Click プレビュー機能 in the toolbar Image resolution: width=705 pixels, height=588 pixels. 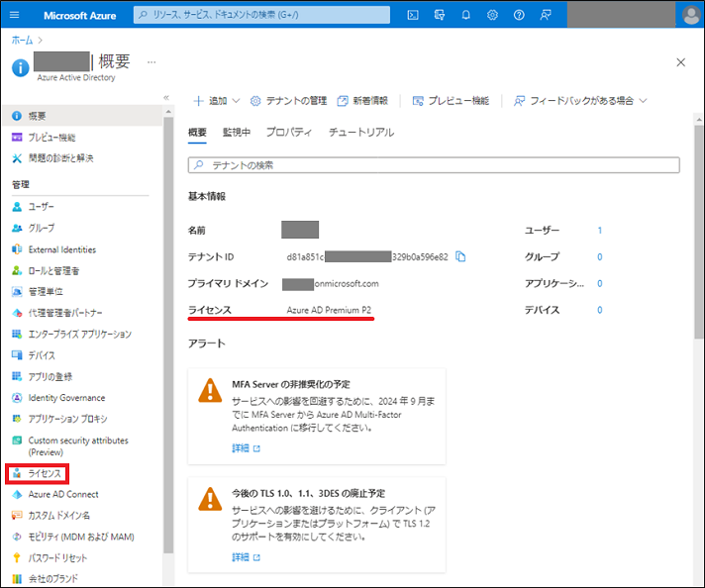[x=451, y=101]
